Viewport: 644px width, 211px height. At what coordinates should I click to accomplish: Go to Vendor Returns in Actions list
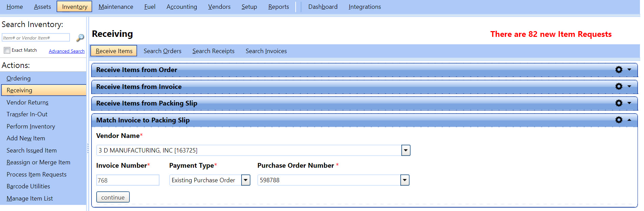click(27, 102)
